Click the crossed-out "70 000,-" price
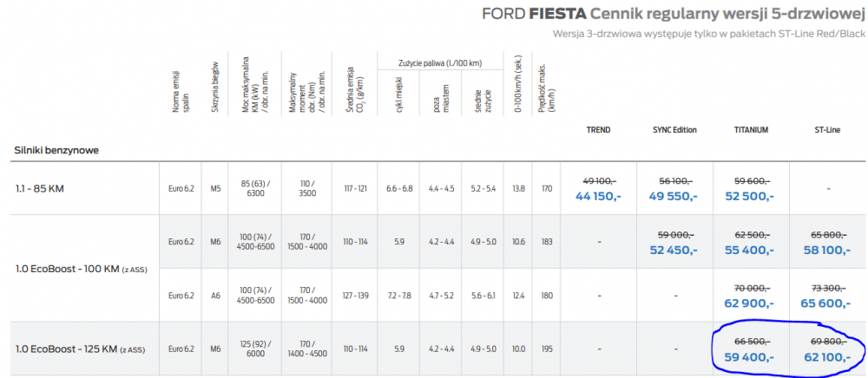Viewport: 868px width, 378px height. pyautogui.click(x=751, y=287)
